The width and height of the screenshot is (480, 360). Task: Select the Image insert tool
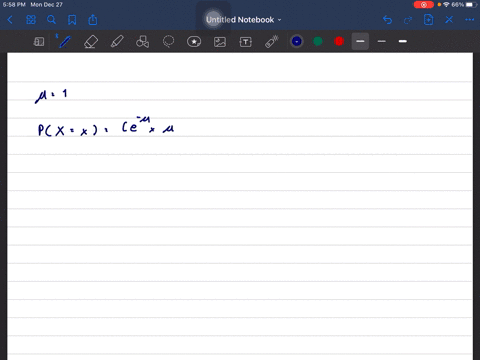pos(220,42)
